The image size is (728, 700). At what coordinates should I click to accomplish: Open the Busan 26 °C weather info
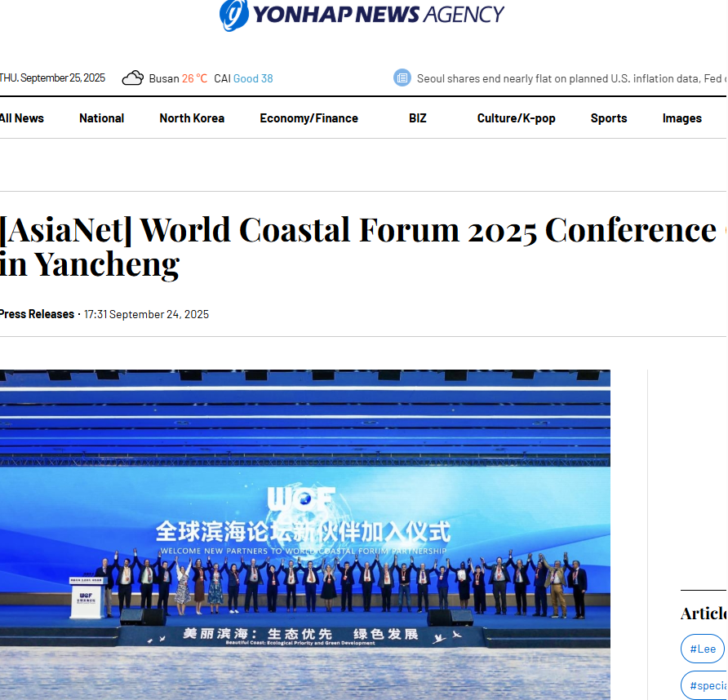177,78
